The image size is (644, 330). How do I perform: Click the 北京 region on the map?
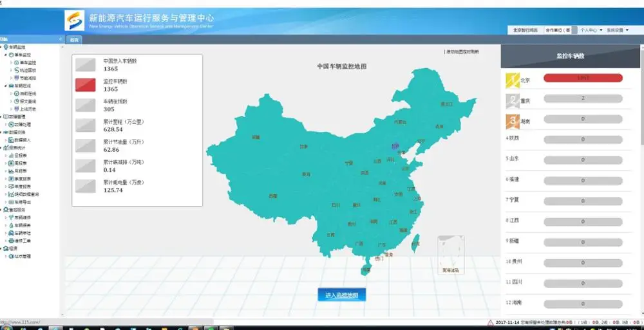(x=395, y=146)
